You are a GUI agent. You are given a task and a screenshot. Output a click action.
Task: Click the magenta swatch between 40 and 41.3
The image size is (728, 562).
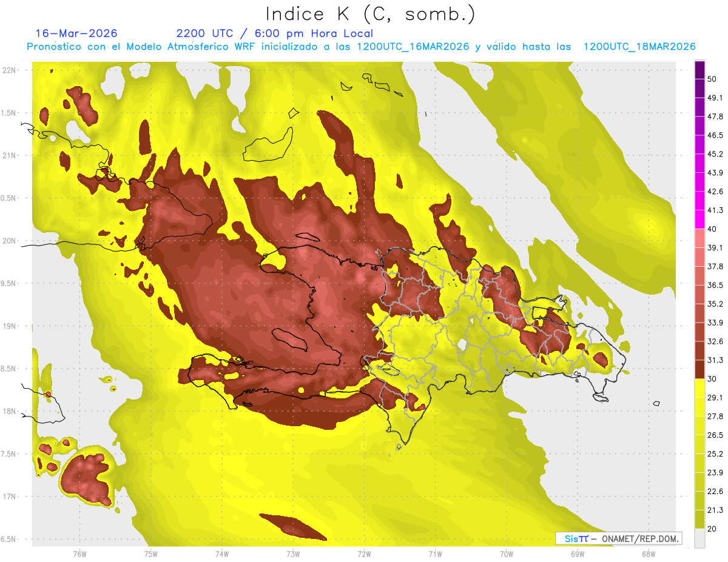pyautogui.click(x=699, y=219)
